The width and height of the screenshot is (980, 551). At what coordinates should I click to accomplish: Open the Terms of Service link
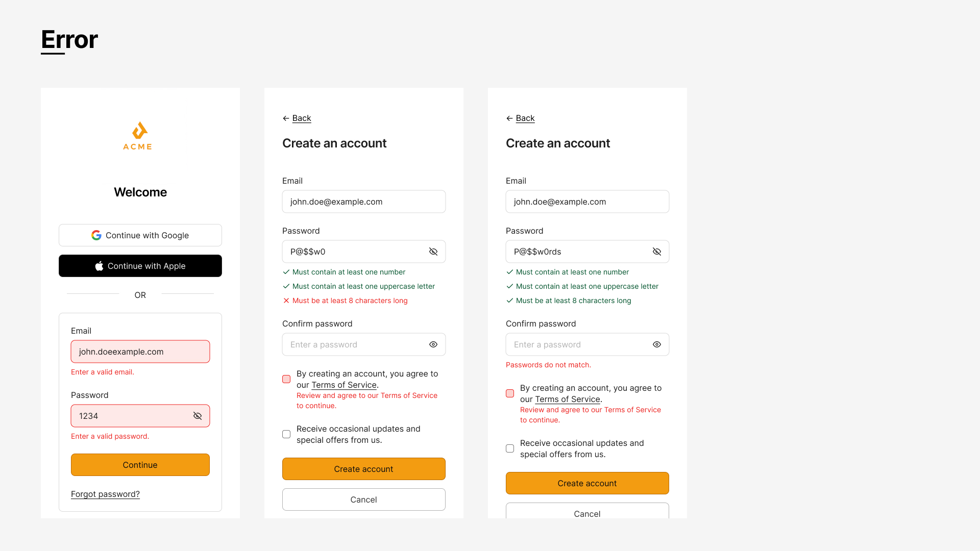(x=344, y=385)
